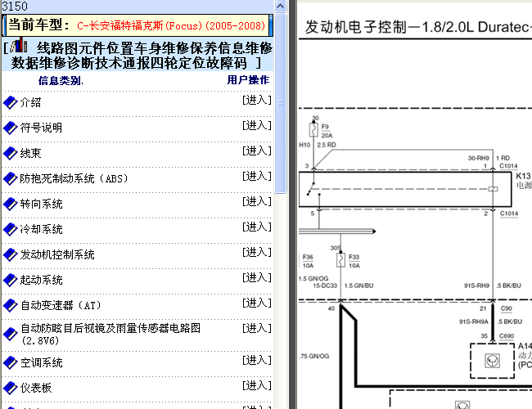Click the book icon beside 仪表板

coord(10,388)
